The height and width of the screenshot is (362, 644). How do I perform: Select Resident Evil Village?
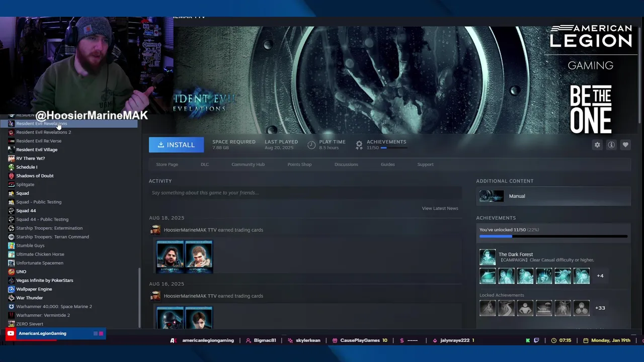click(x=37, y=149)
